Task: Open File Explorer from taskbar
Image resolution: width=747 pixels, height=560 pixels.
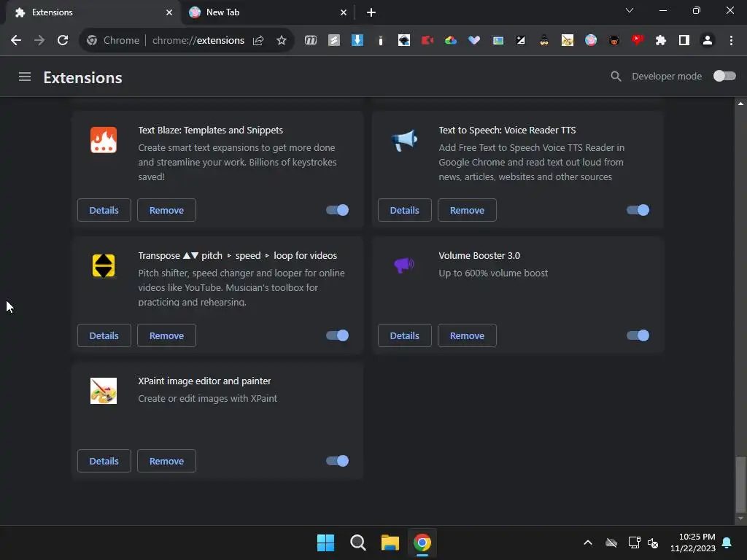Action: tap(390, 542)
